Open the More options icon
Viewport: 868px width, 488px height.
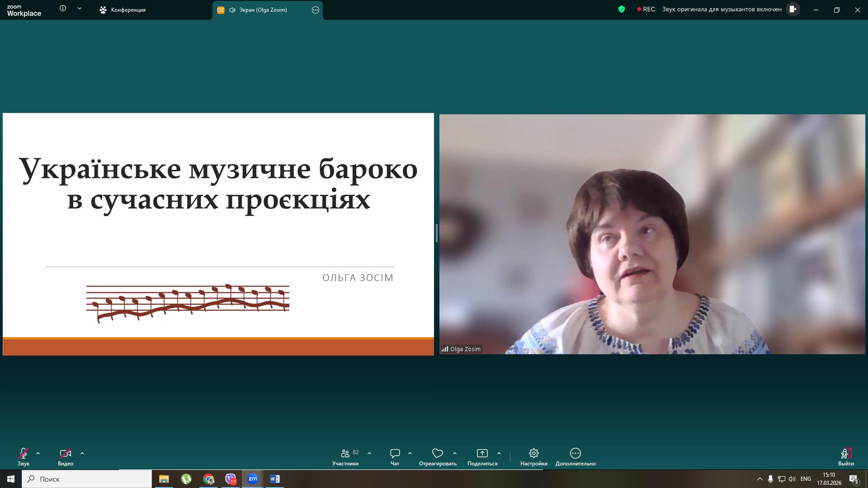click(x=575, y=453)
